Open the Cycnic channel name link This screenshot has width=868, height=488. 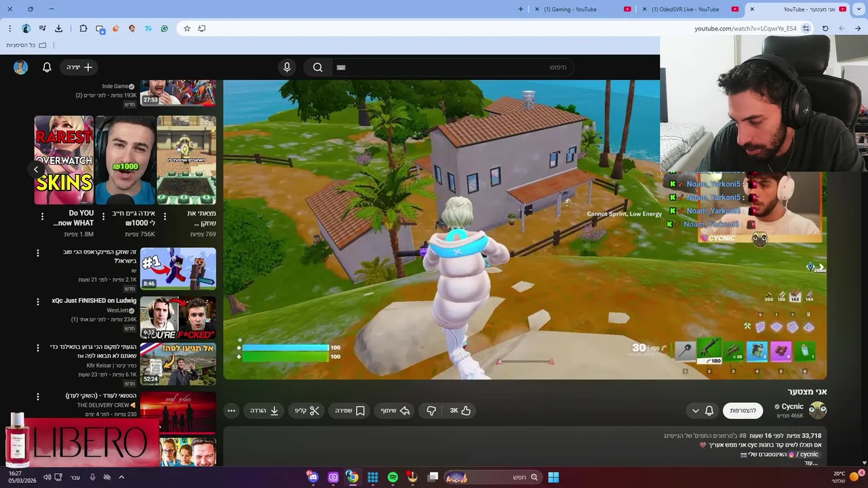pos(792,407)
